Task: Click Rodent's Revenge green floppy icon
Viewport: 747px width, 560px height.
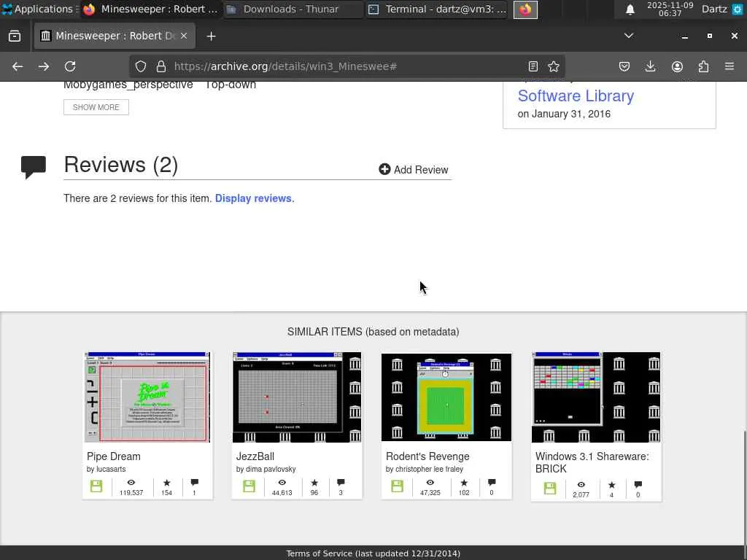Action: coord(398,486)
